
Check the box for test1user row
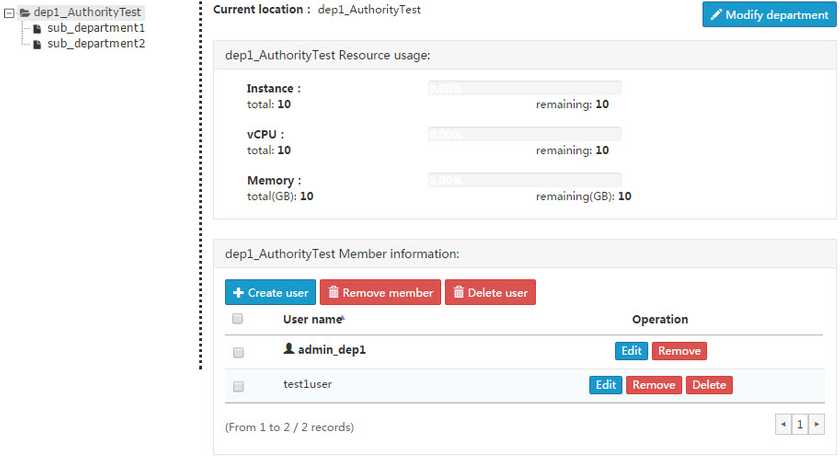[238, 386]
